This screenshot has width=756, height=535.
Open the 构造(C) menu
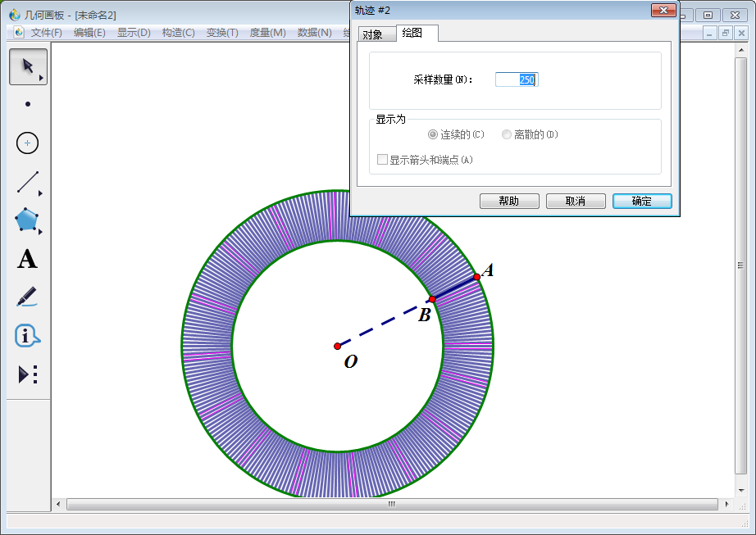click(179, 33)
